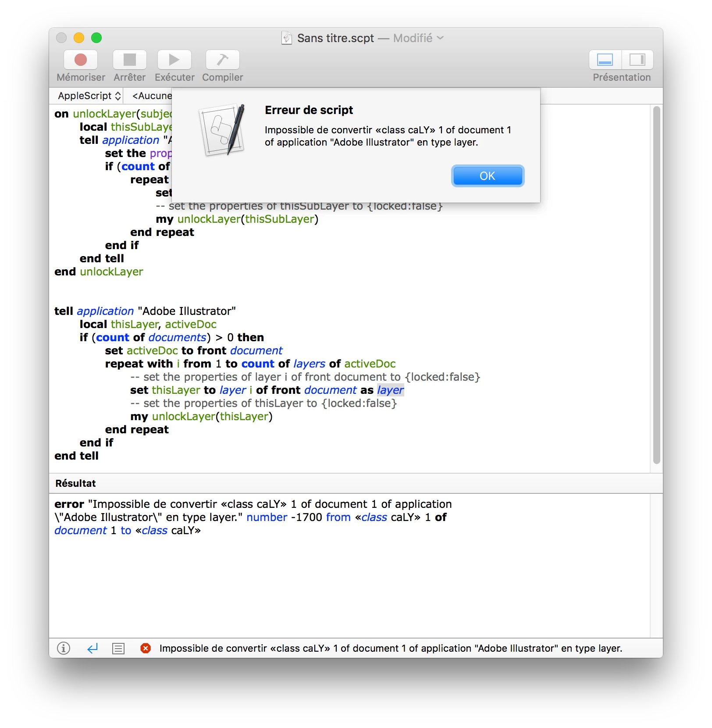The width and height of the screenshot is (712, 728).
Task: Click the vertical scrollbar of script editor
Action: (x=656, y=285)
